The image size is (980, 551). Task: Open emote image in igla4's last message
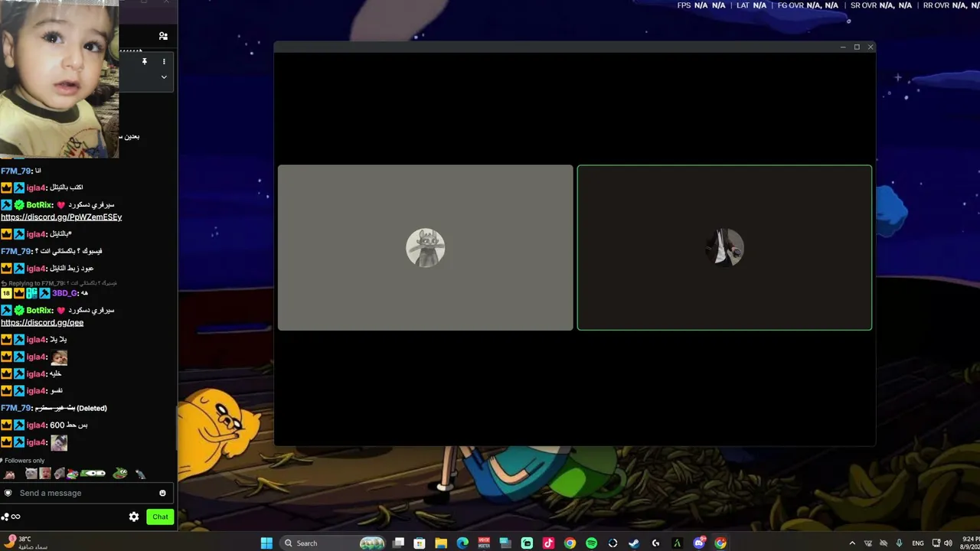click(59, 442)
